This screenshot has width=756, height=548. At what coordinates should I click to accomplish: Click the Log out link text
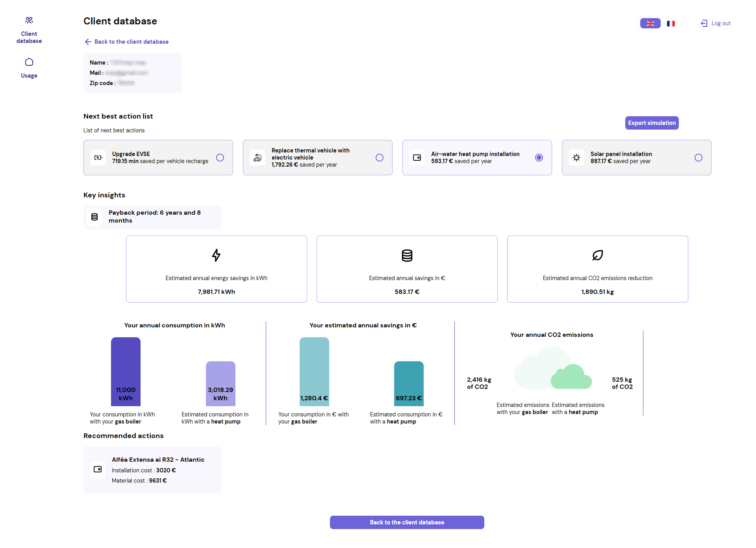(x=721, y=23)
